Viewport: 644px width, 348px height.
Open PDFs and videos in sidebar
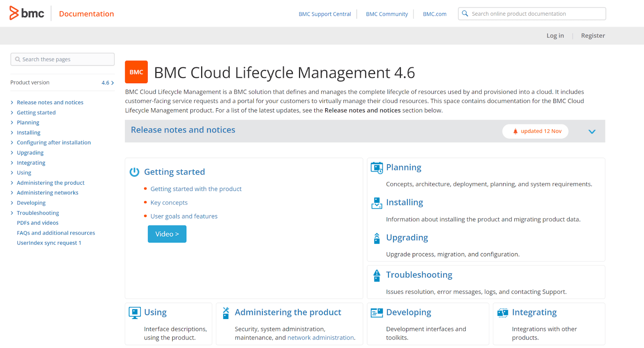pyautogui.click(x=37, y=223)
